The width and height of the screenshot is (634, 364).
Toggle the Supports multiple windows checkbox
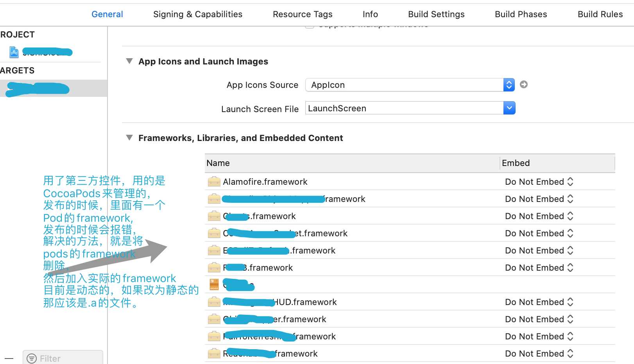pyautogui.click(x=310, y=25)
